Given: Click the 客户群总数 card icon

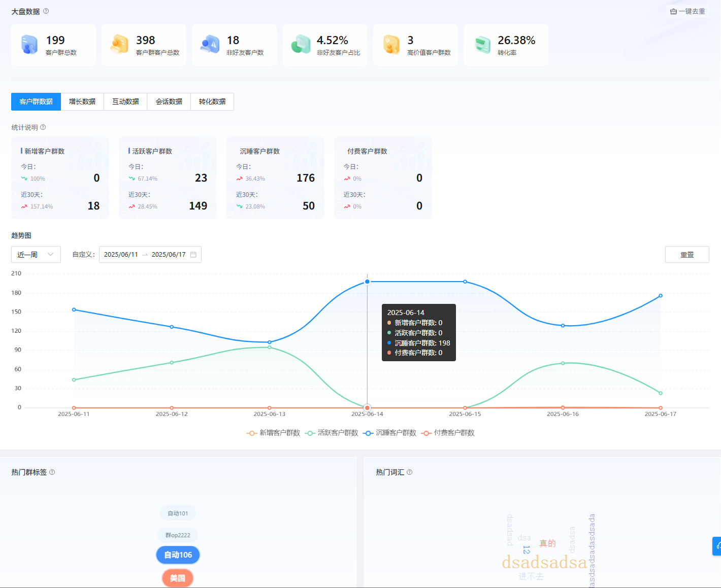Looking at the screenshot, I should tap(29, 45).
